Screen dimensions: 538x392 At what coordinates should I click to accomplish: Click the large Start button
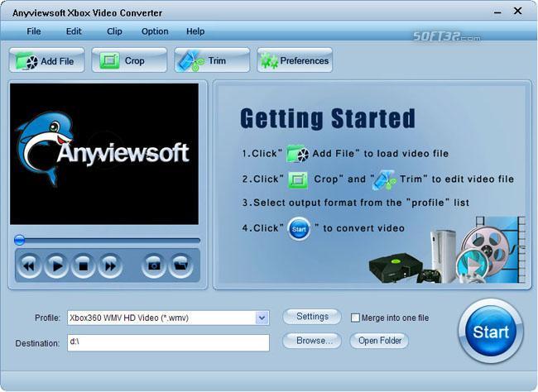click(x=491, y=332)
